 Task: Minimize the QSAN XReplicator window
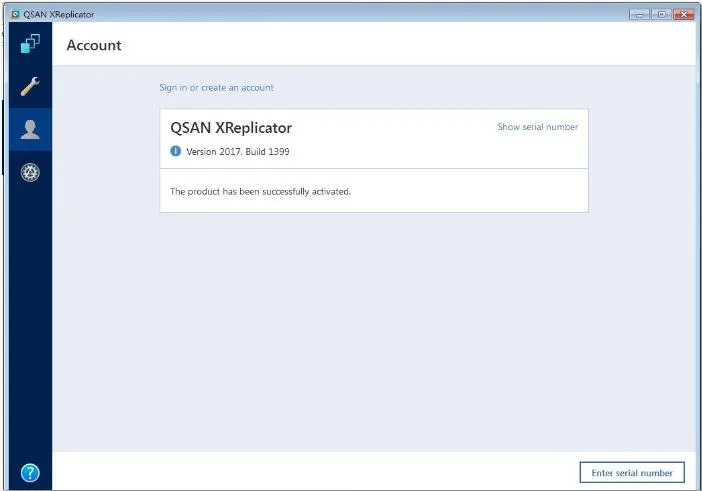pyautogui.click(x=639, y=14)
